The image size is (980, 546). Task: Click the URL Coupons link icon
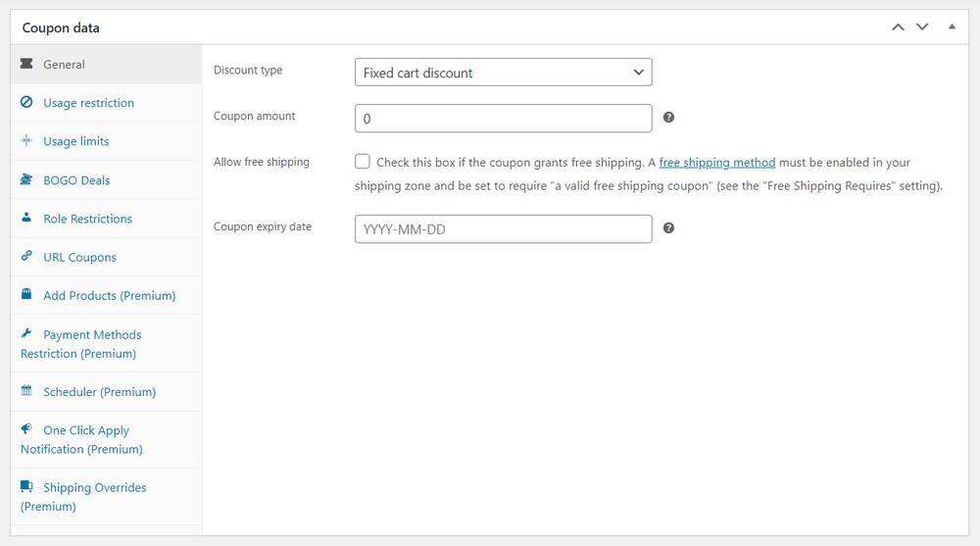click(x=26, y=256)
